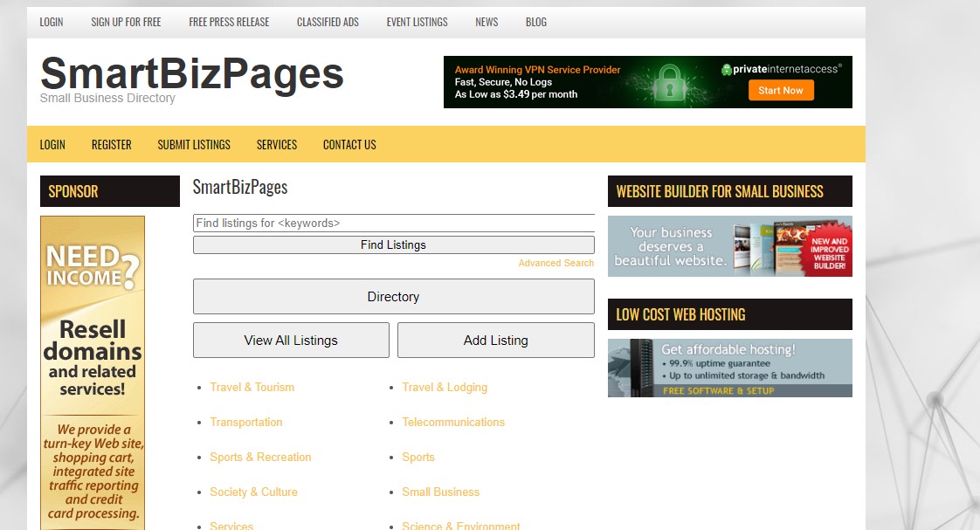Open the affordable hosting banner image
This screenshot has width=980, height=530.
(729, 368)
